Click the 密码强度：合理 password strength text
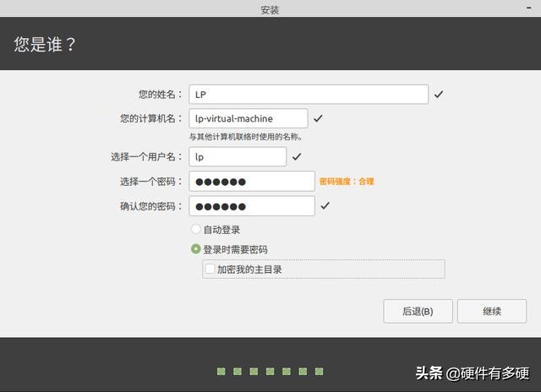Image resolution: width=541 pixels, height=392 pixels. [x=347, y=182]
